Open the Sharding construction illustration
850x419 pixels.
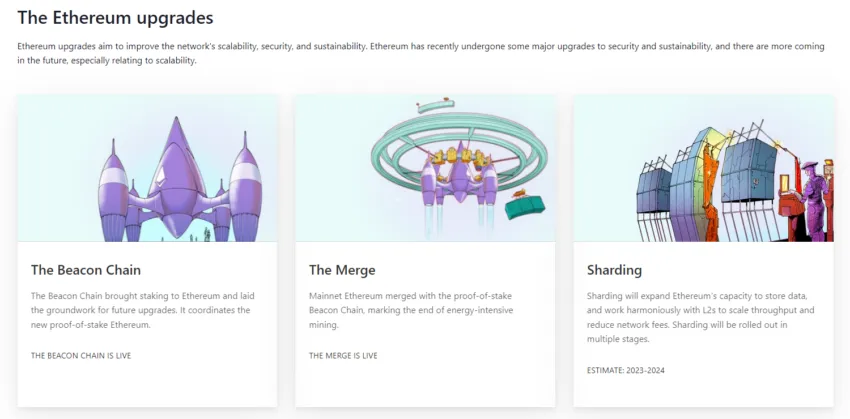[703, 168]
